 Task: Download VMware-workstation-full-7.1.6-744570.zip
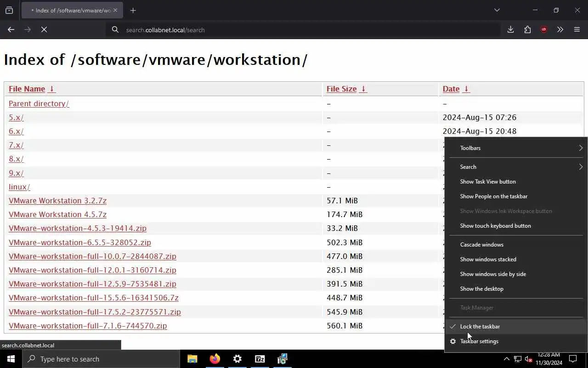click(x=88, y=326)
